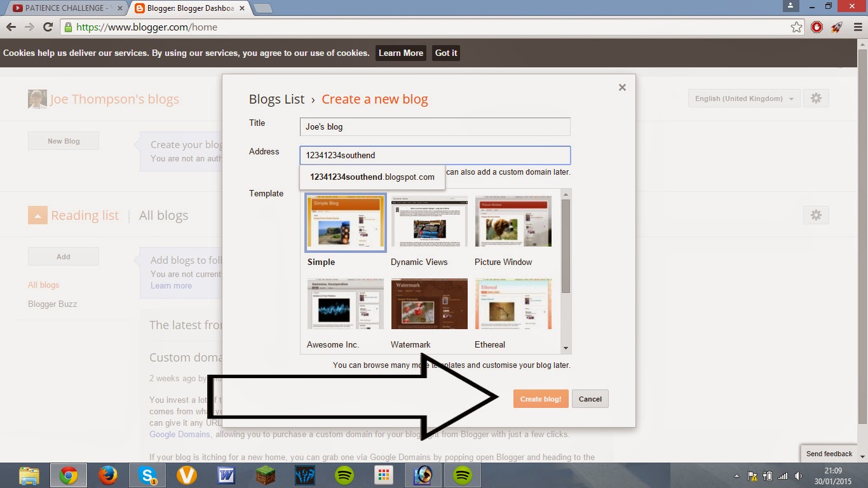868x488 pixels.
Task: Click the Chrome taskbar icon
Action: 69,475
